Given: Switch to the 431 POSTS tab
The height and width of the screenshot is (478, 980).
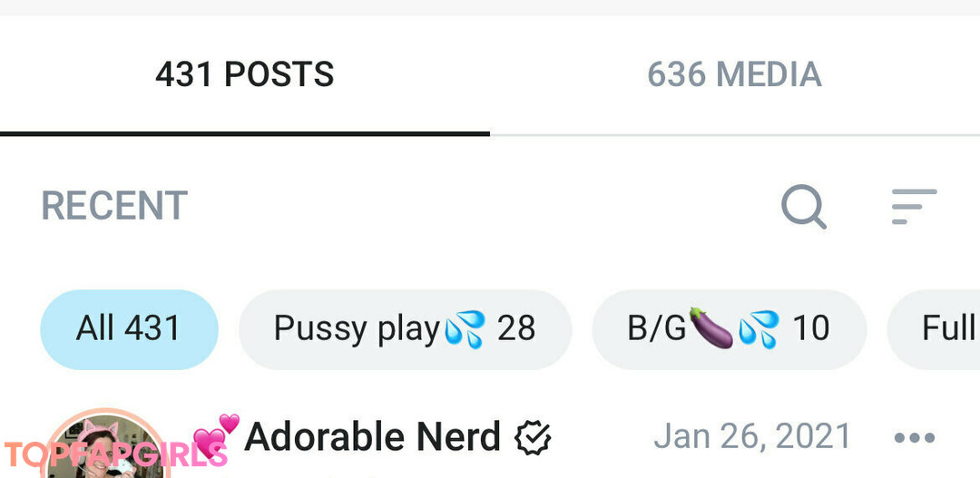Looking at the screenshot, I should coord(245,74).
